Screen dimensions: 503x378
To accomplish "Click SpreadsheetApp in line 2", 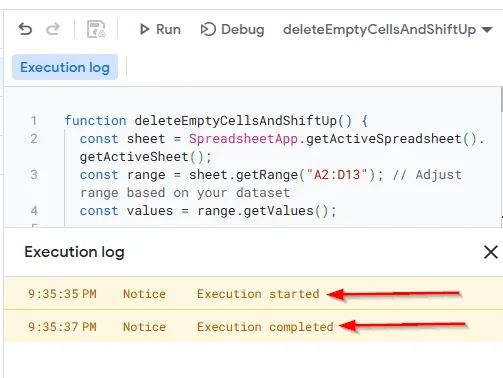I will click(x=243, y=139).
